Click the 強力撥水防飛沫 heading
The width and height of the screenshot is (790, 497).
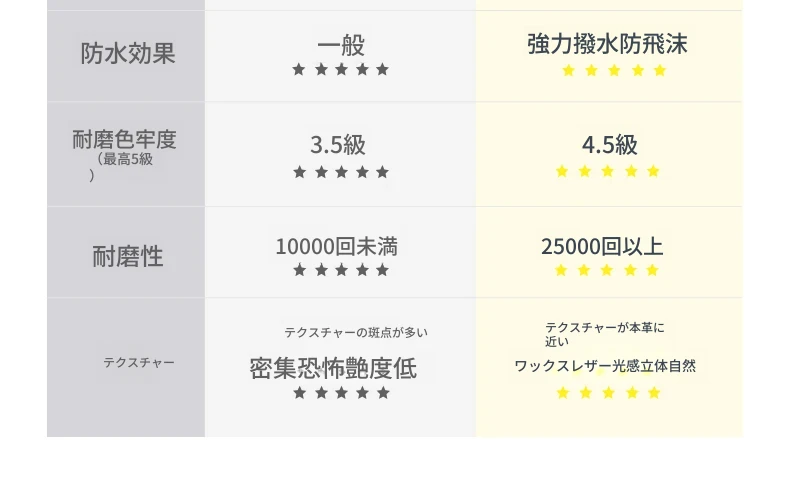[x=607, y=44]
